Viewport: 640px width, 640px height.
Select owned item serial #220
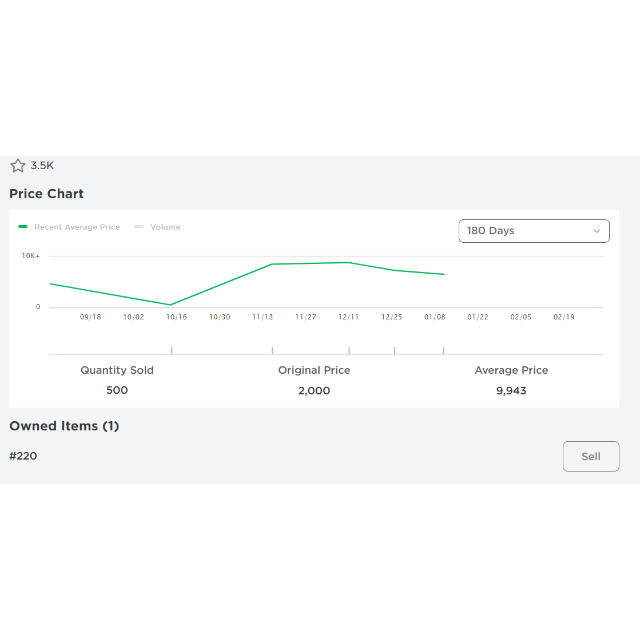coord(23,456)
